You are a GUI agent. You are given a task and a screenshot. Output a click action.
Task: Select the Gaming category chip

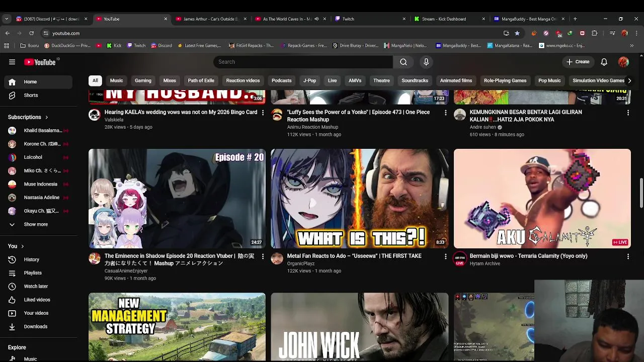pos(143,80)
